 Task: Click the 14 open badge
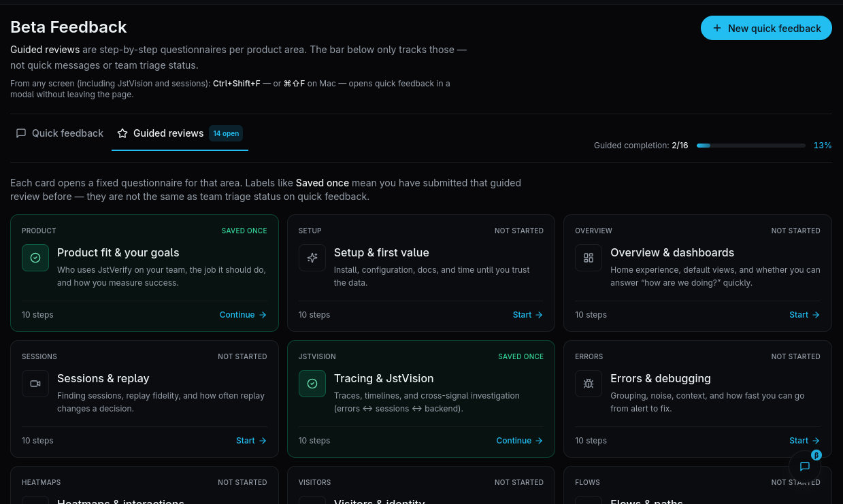coord(226,133)
